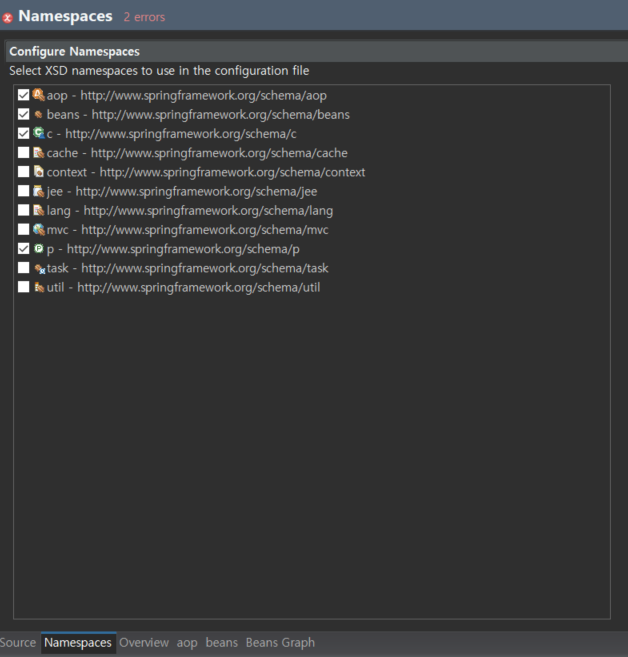Click the lang namespace icon
Screen dimensions: 628x657
coord(39,210)
